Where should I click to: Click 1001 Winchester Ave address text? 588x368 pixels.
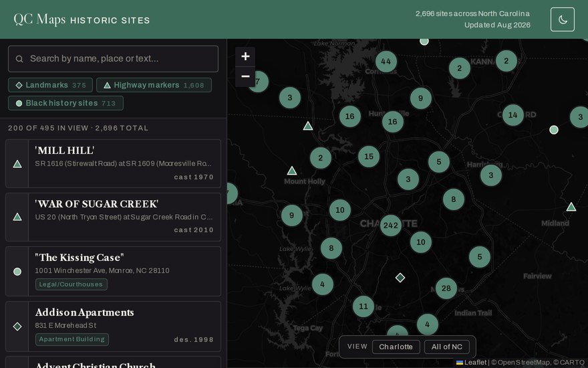pos(102,270)
